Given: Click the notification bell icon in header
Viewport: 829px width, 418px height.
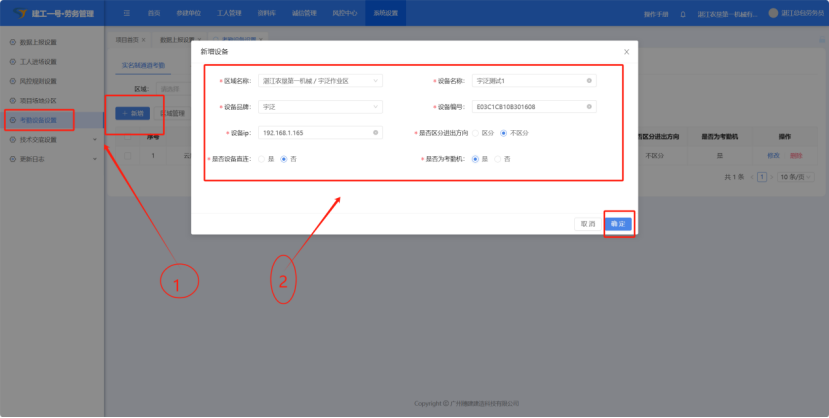Looking at the screenshot, I should pyautogui.click(x=683, y=14).
